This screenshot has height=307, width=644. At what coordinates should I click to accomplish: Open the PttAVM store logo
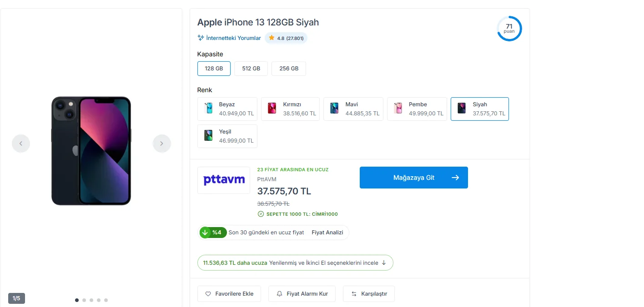click(224, 180)
